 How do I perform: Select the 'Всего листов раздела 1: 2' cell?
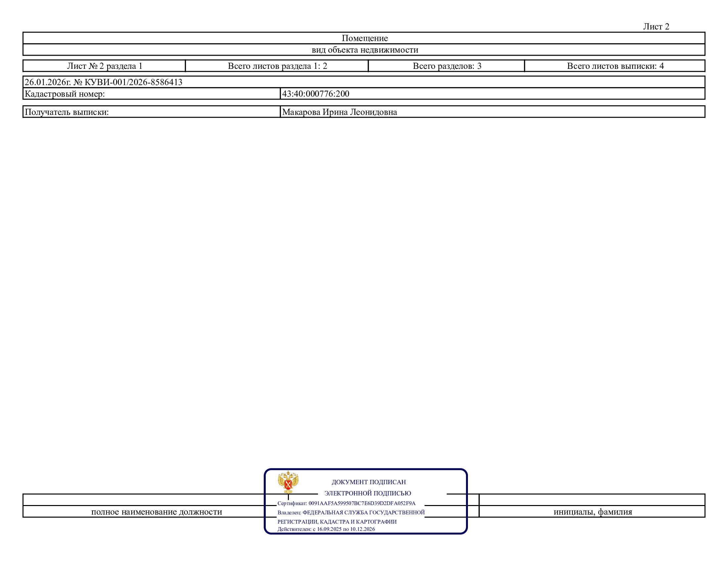pos(277,66)
